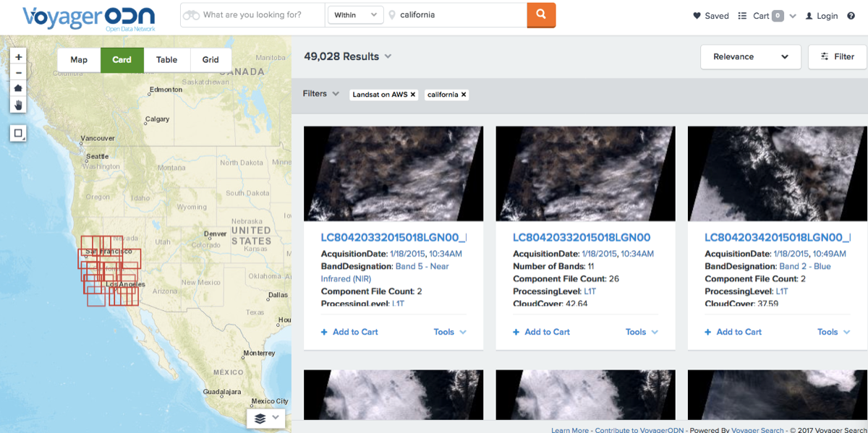Image resolution: width=868 pixels, height=433 pixels.
Task: Add LC80420342015018LGN00 card to cart
Action: click(x=733, y=332)
